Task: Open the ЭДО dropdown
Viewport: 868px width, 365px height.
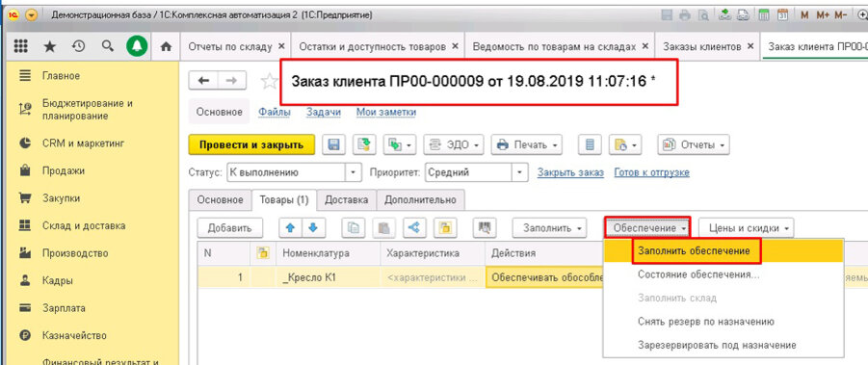Action: click(x=454, y=144)
